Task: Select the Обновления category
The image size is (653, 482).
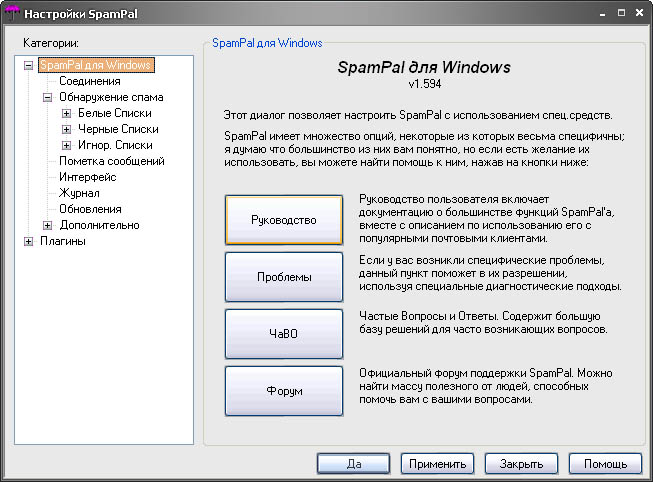Action: (90, 209)
